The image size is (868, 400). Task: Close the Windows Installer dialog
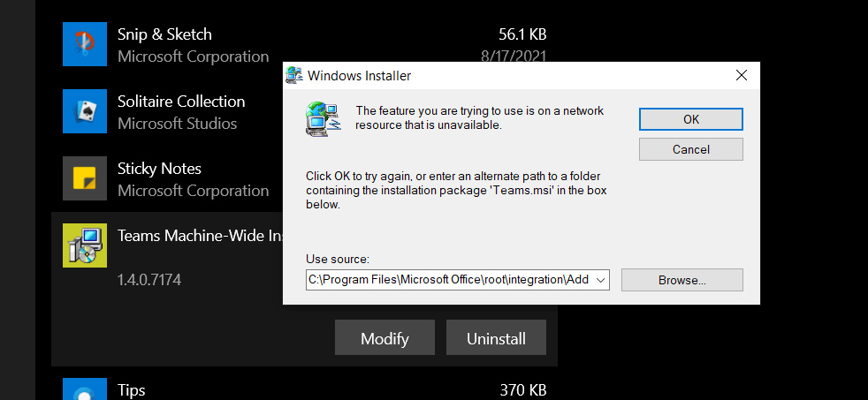click(x=742, y=75)
